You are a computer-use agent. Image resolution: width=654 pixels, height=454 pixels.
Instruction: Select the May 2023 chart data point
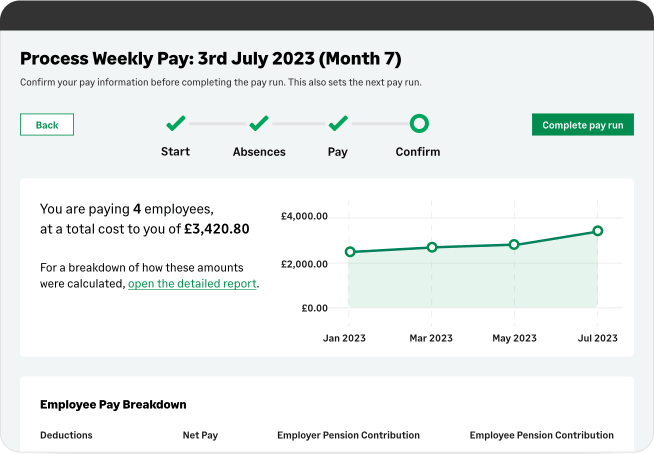(x=514, y=244)
